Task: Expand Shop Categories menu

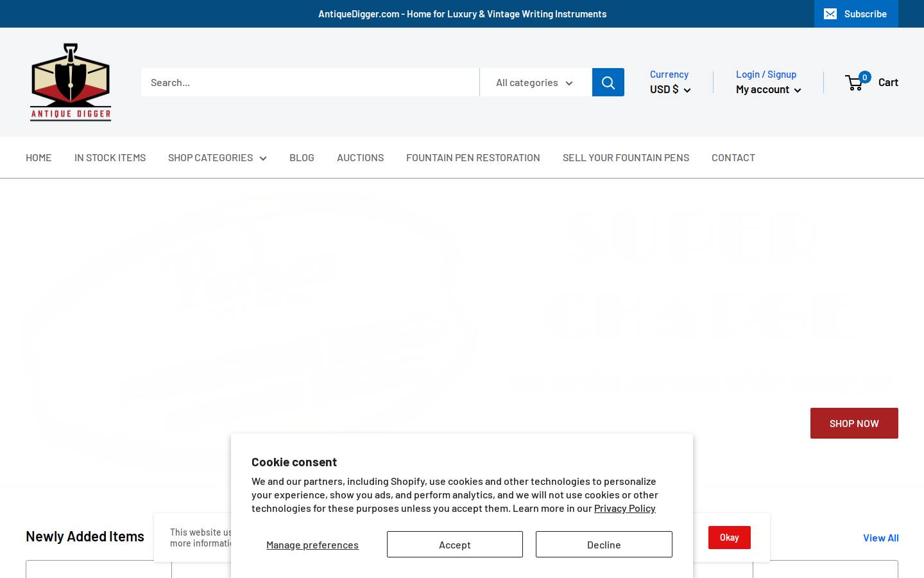Action: point(217,157)
